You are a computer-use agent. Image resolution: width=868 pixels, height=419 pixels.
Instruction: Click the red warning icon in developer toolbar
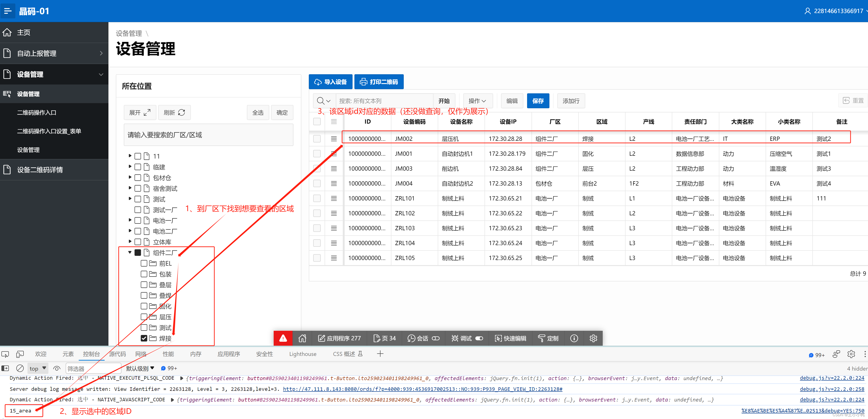283,338
